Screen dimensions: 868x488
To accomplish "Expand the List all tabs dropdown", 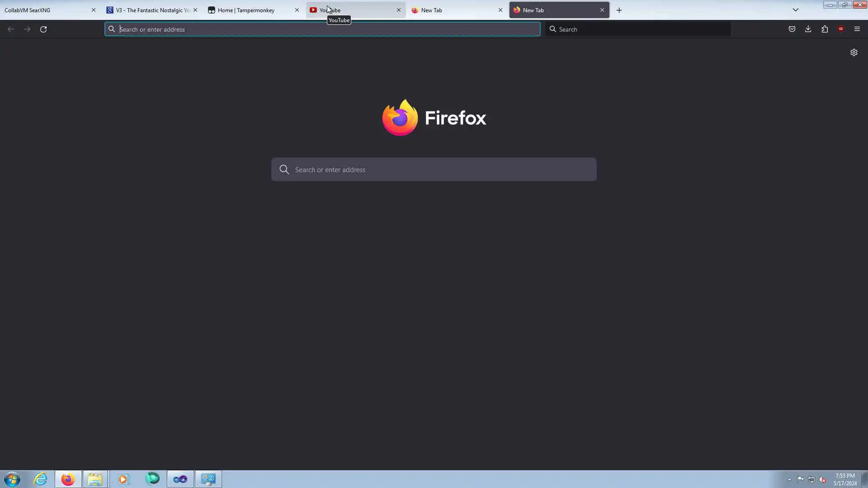I will (x=796, y=10).
